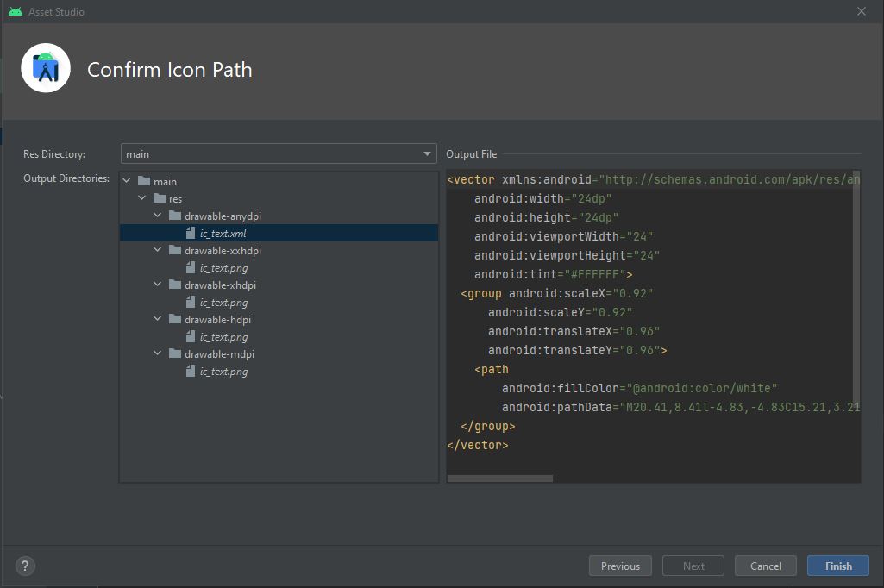This screenshot has width=884, height=588.
Task: Click file icon of ic_text.png under drawable-hdpi
Action: (x=191, y=336)
